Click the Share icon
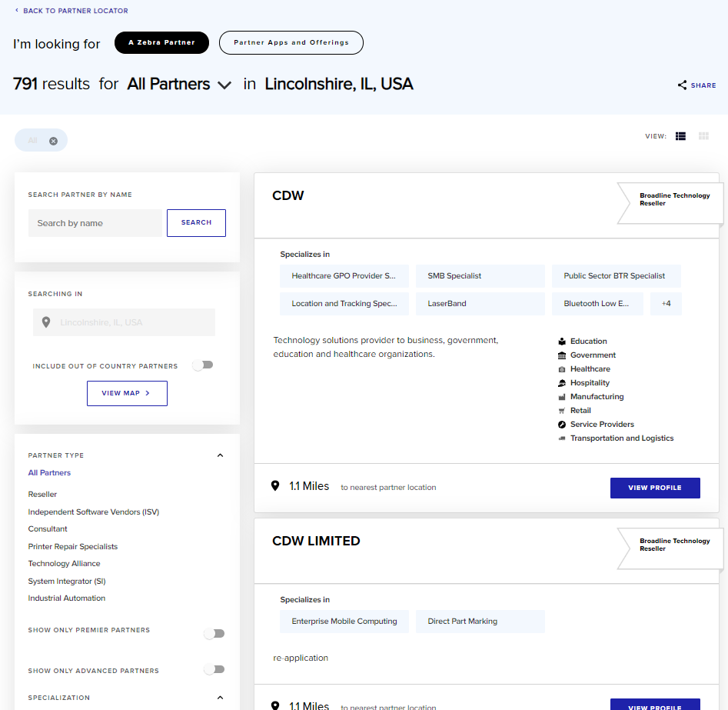The height and width of the screenshot is (710, 728). point(682,85)
